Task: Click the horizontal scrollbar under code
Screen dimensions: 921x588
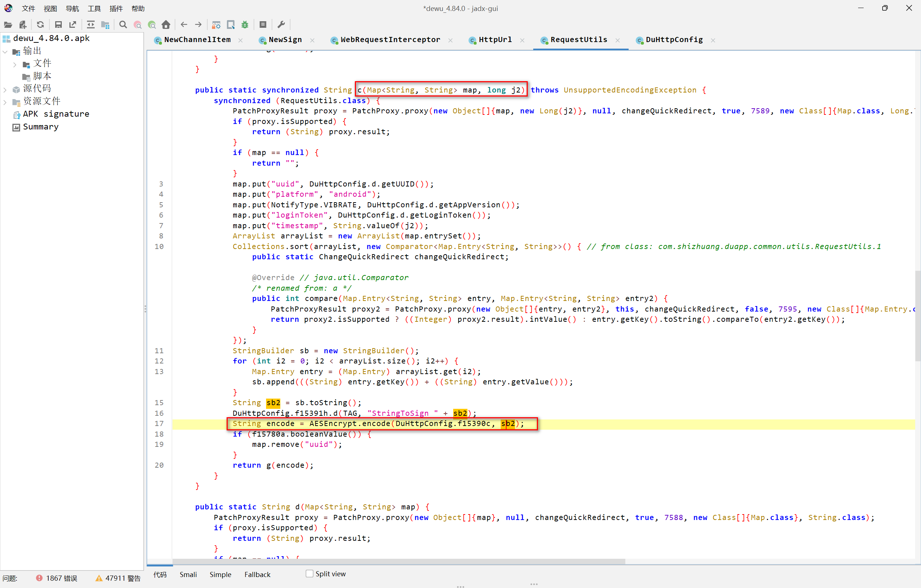Action: tap(398, 561)
